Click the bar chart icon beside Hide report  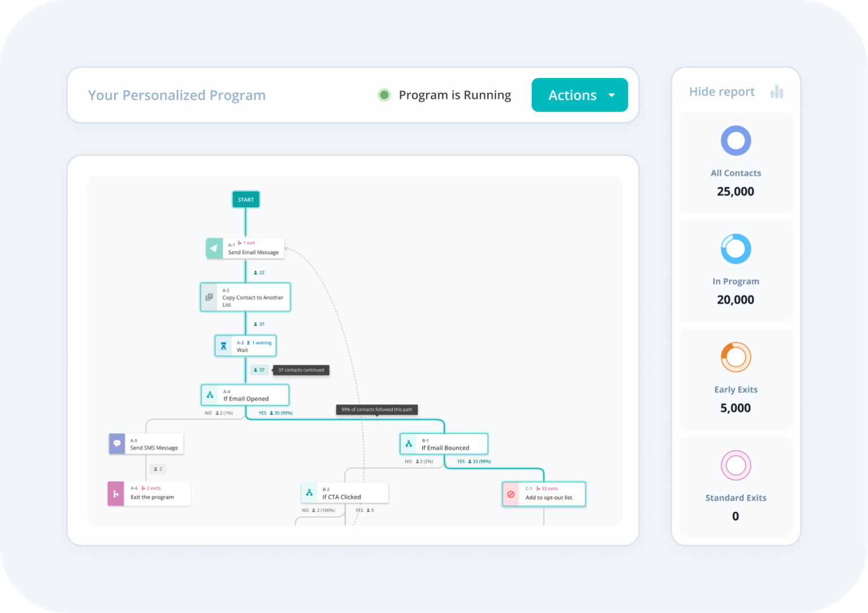pos(778,91)
